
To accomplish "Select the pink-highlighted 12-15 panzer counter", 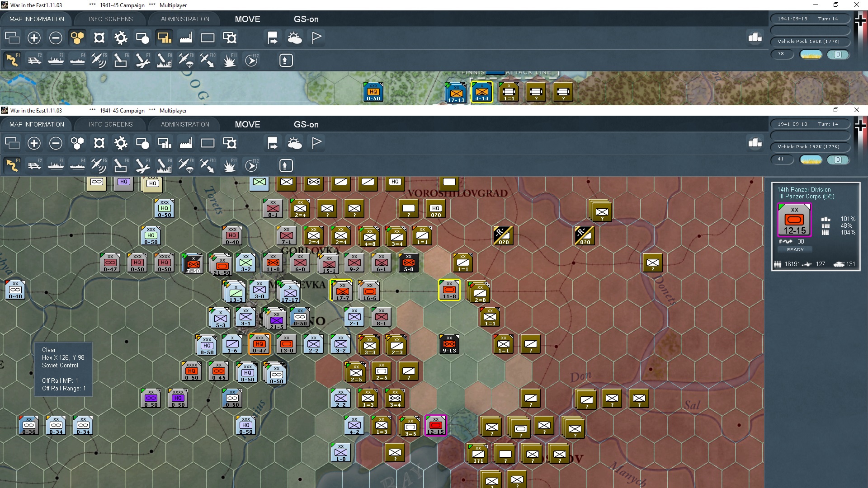I will (x=436, y=426).
